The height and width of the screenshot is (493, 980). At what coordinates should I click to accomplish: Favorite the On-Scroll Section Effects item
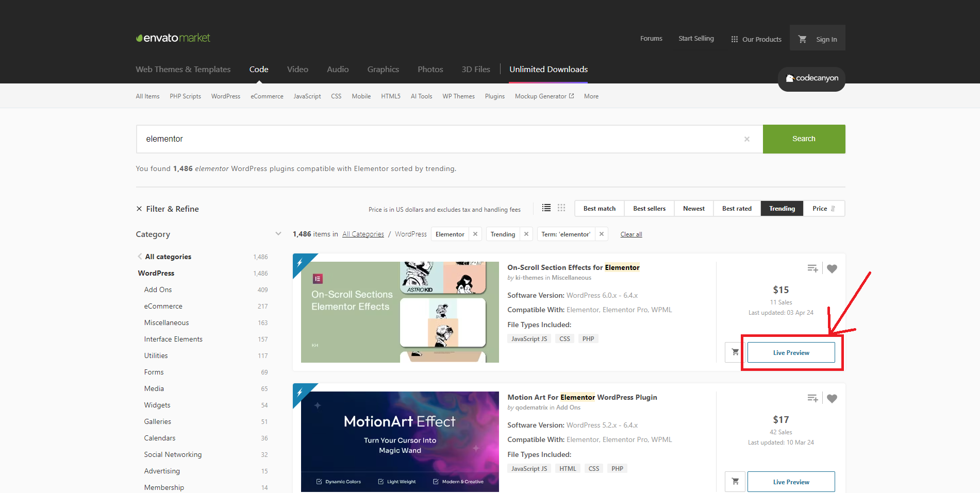832,268
